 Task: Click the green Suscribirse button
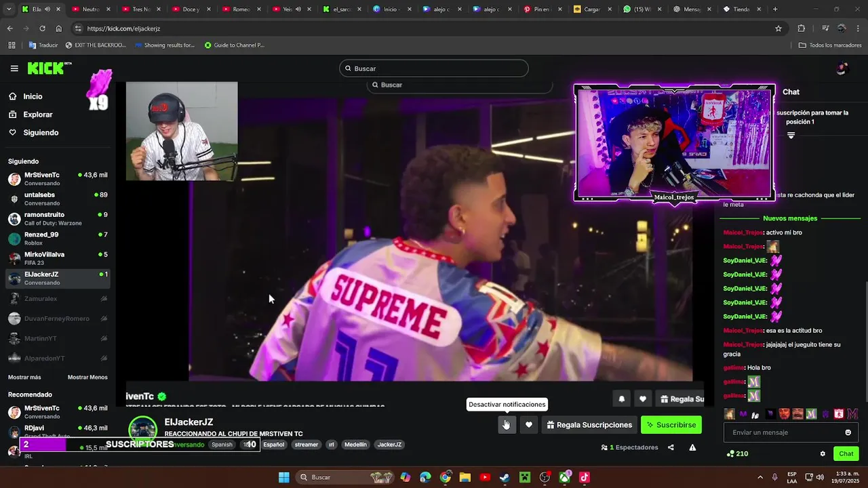point(671,425)
